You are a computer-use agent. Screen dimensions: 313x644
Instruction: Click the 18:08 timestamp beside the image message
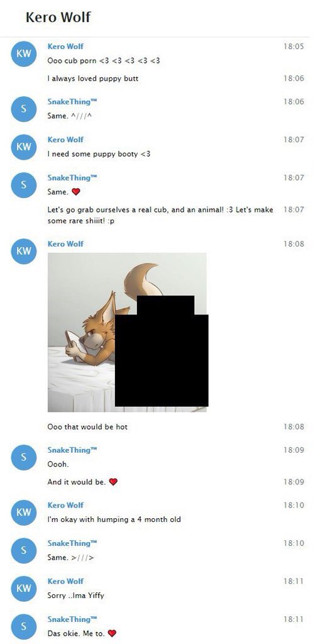[x=294, y=244]
